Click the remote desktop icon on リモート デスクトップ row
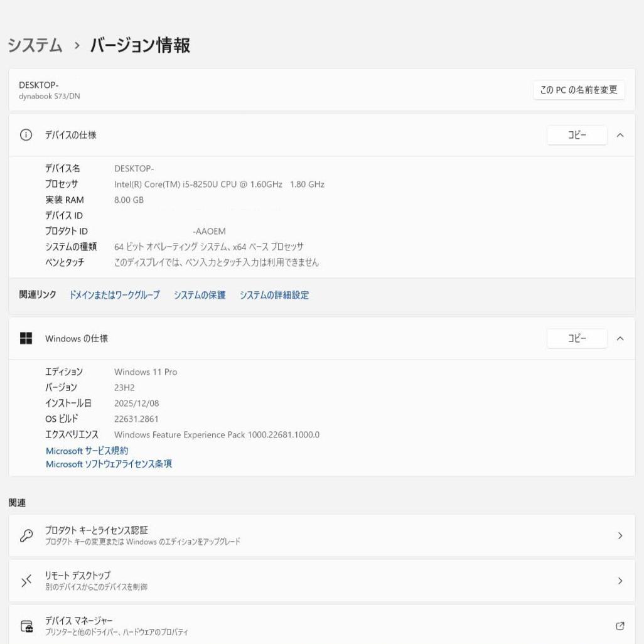Screen dimensions: 644x644 [26, 581]
